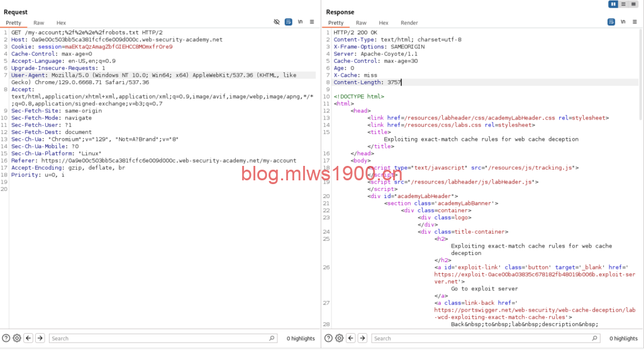Viewport: 644px width, 350px height.
Task: Click 'Priority: u=0, i' line
Action: [x=38, y=175]
